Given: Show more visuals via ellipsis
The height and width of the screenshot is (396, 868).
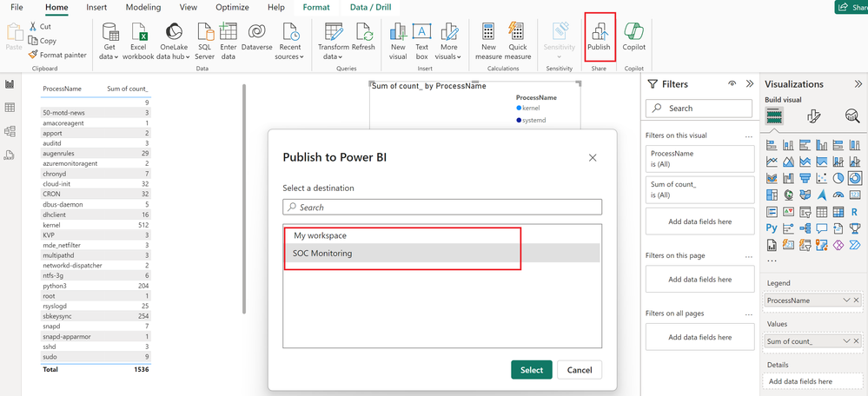Looking at the screenshot, I should click(772, 260).
